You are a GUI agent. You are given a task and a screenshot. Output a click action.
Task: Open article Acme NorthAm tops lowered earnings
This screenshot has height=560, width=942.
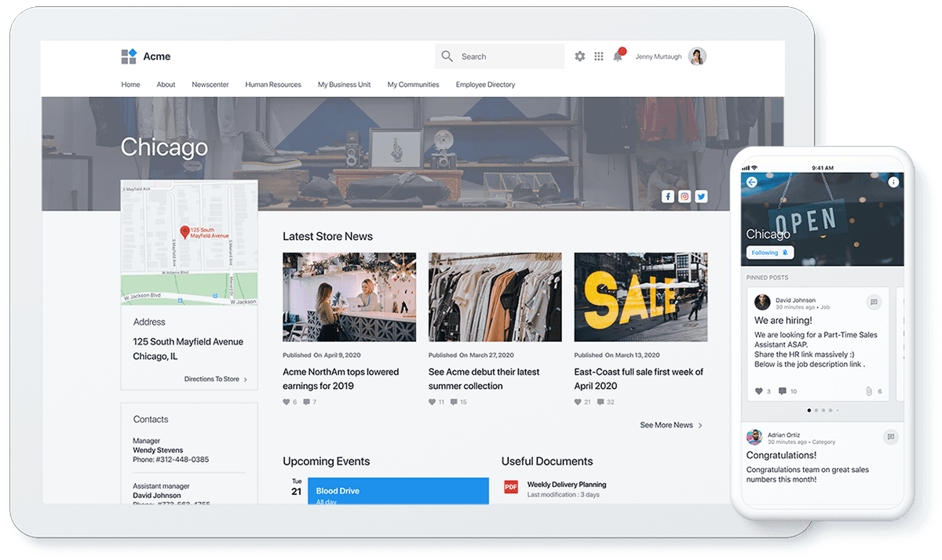point(341,379)
